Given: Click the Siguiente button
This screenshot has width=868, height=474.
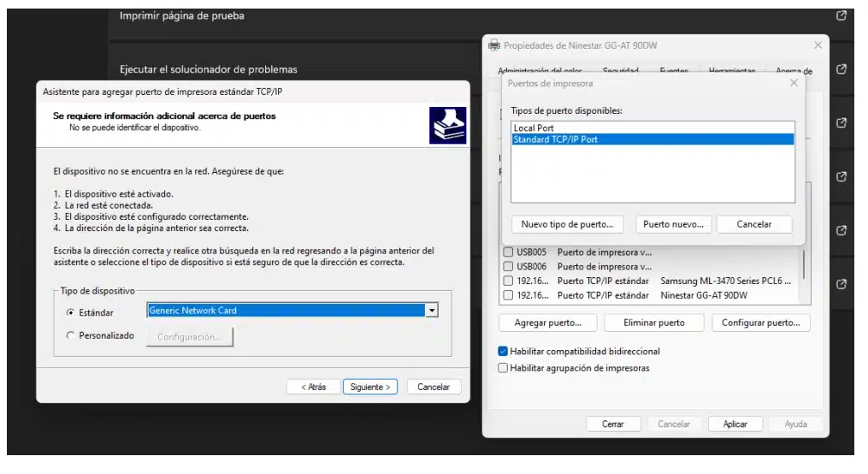Looking at the screenshot, I should (370, 387).
